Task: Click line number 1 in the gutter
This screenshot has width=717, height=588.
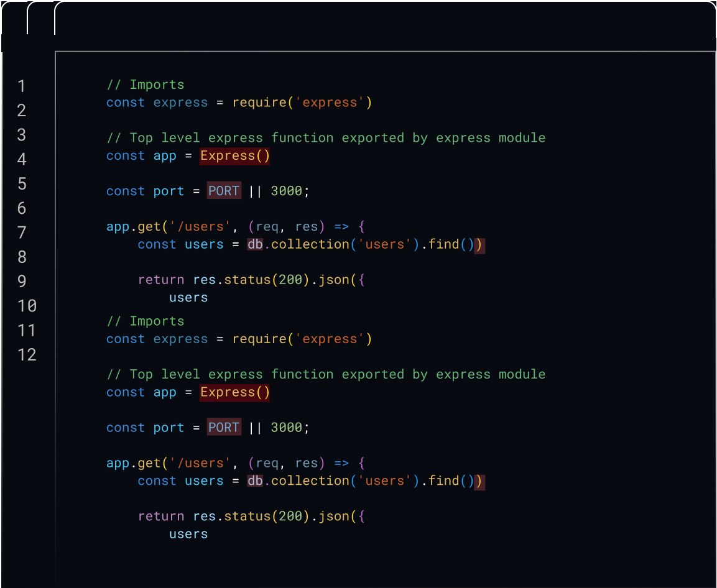Action: [22, 86]
